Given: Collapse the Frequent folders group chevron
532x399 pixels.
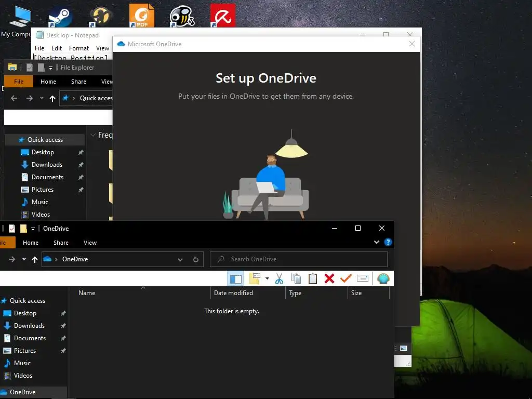Looking at the screenshot, I should (x=92, y=135).
